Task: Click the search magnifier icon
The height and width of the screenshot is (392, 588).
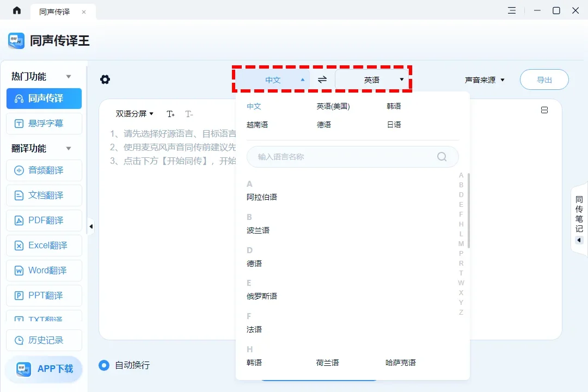Action: click(x=442, y=156)
